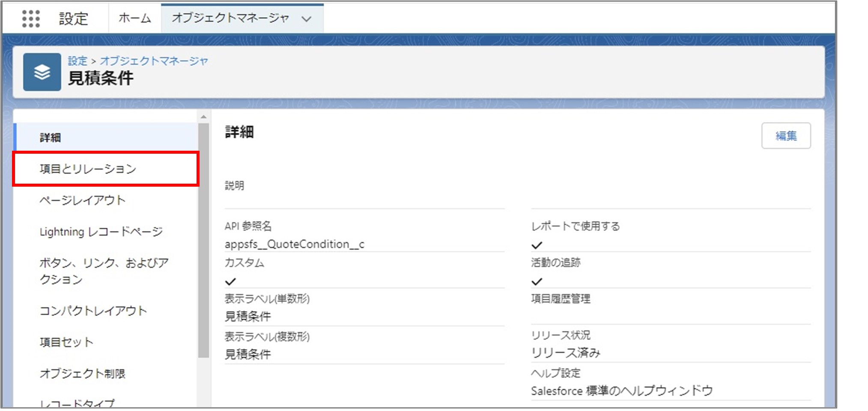The height and width of the screenshot is (411, 868).
Task: Click the 見積条件 page title
Action: pos(101,78)
